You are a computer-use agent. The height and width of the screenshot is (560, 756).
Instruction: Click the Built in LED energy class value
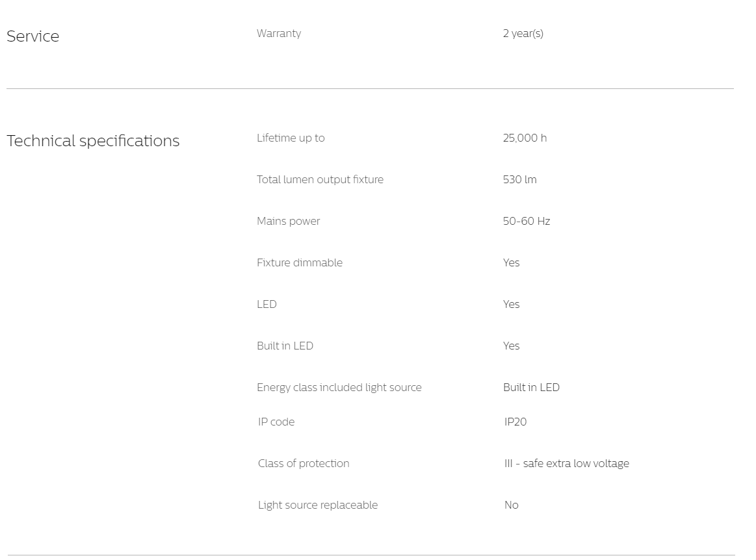(x=531, y=387)
